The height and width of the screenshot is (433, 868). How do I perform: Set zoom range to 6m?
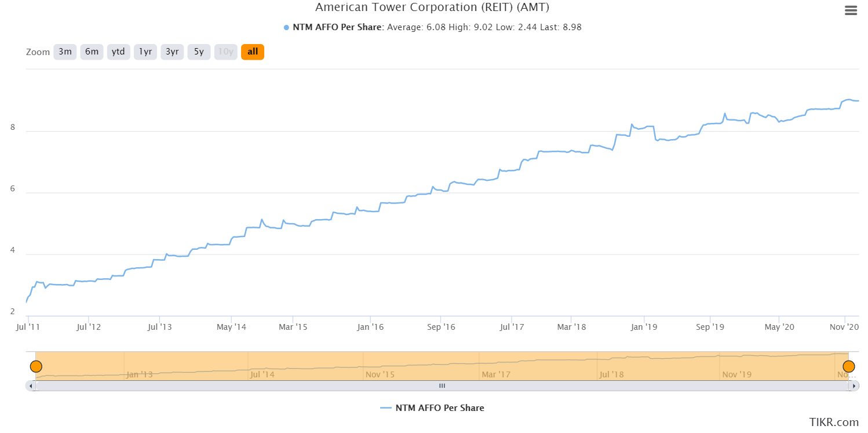pyautogui.click(x=92, y=52)
